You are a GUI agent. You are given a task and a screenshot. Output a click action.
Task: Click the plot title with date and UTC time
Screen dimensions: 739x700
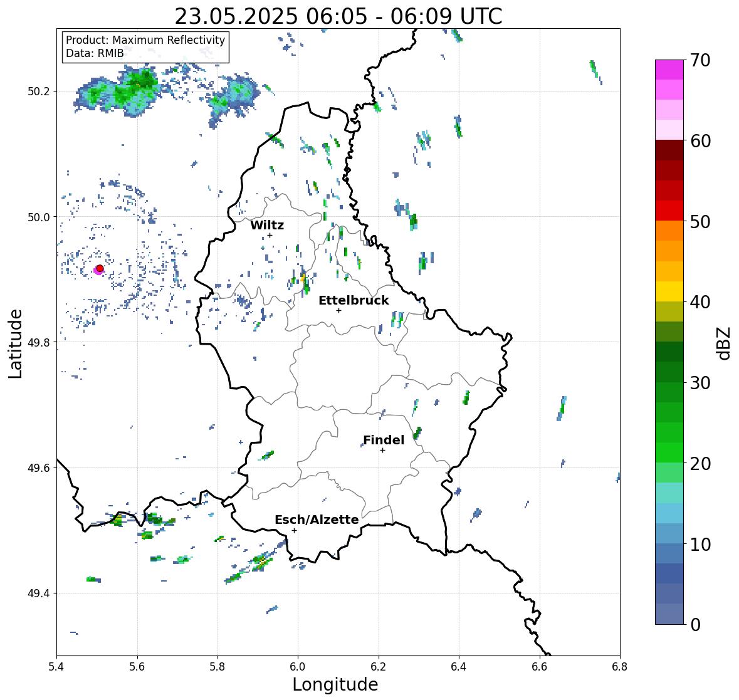(338, 16)
